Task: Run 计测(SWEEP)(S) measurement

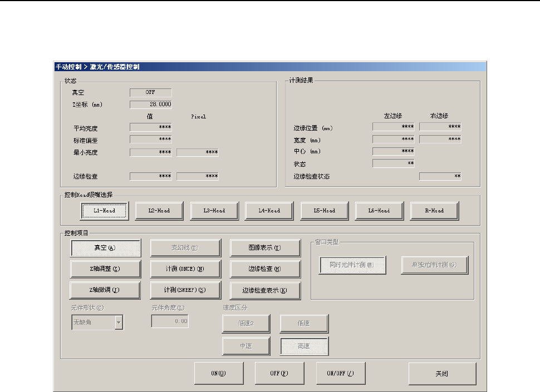Action: (x=185, y=290)
